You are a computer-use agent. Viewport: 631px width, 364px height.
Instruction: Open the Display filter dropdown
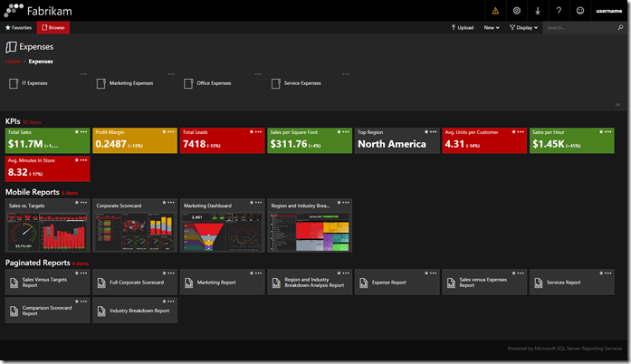[523, 28]
